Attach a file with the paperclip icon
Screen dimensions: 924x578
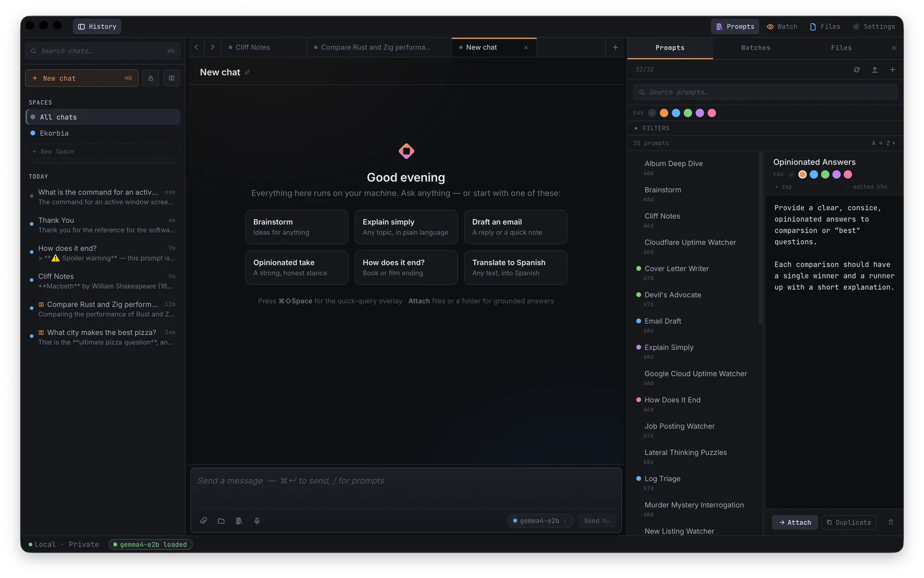[204, 521]
